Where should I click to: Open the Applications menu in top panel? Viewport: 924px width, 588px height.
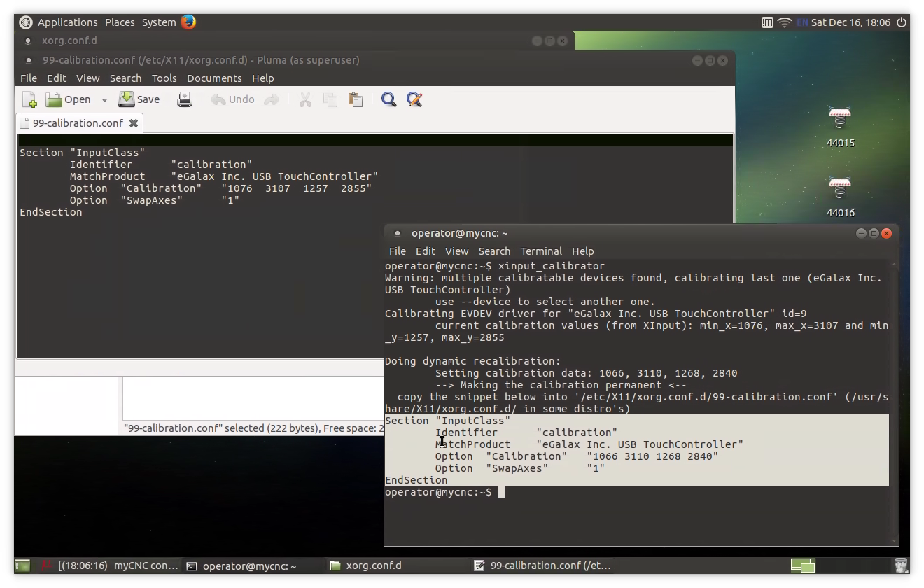67,22
